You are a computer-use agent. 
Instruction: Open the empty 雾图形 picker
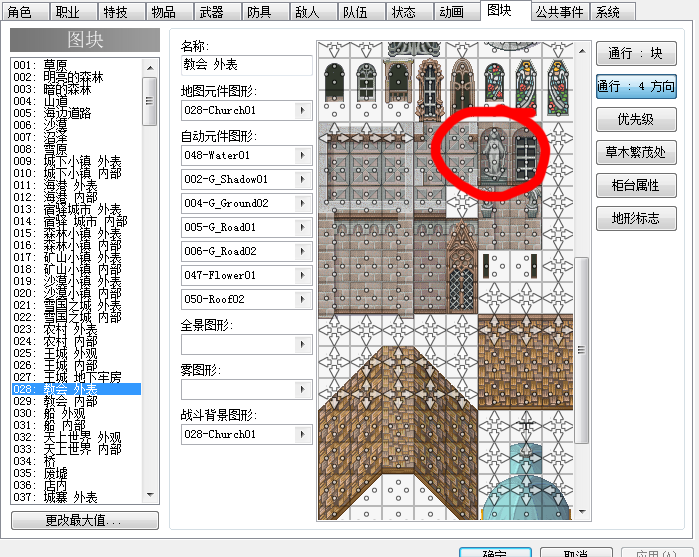click(x=303, y=389)
